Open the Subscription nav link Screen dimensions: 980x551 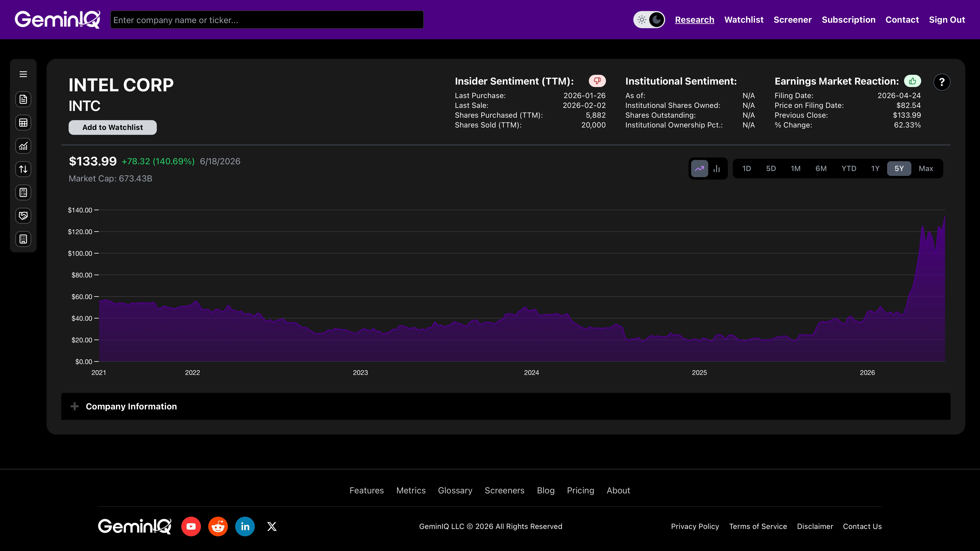point(848,20)
